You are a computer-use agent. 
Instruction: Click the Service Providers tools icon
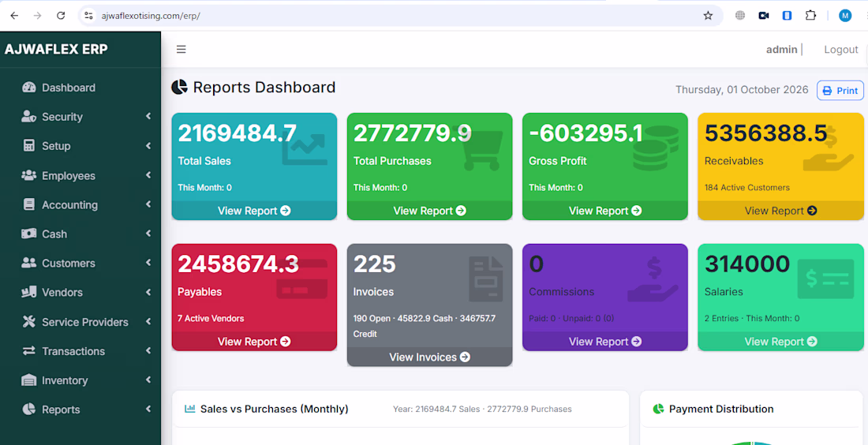[x=28, y=322]
